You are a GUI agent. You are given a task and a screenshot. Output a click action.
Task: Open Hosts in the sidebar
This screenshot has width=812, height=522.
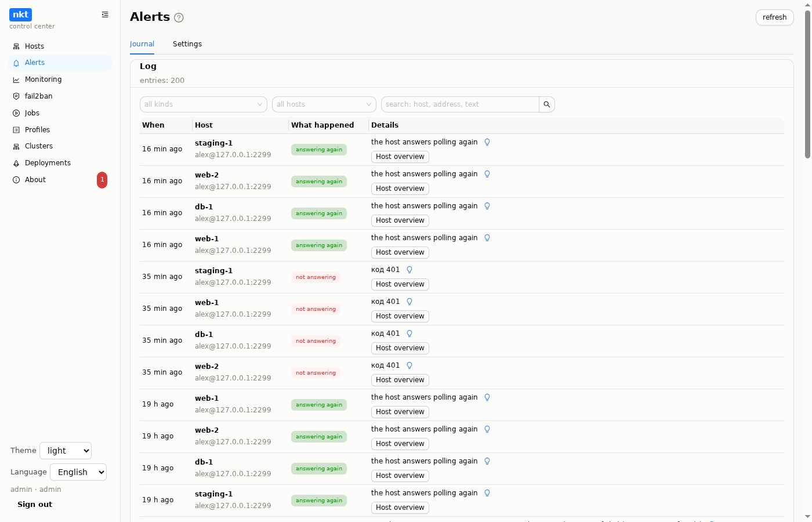60,46
